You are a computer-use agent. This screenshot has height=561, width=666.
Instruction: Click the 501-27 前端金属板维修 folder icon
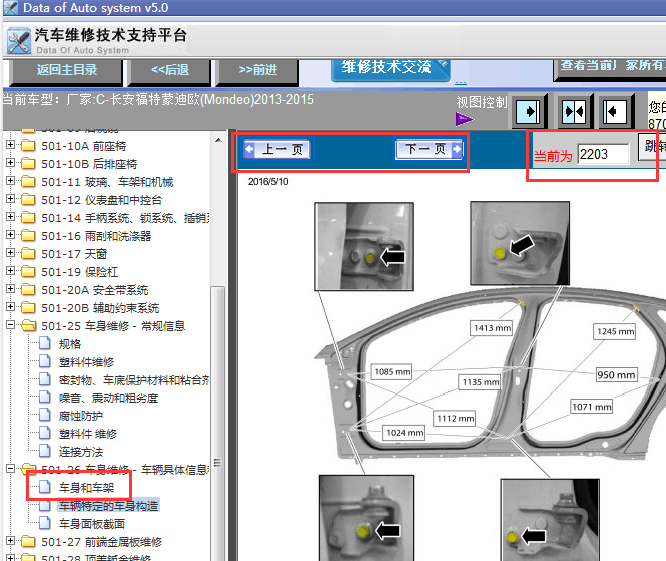[28, 541]
